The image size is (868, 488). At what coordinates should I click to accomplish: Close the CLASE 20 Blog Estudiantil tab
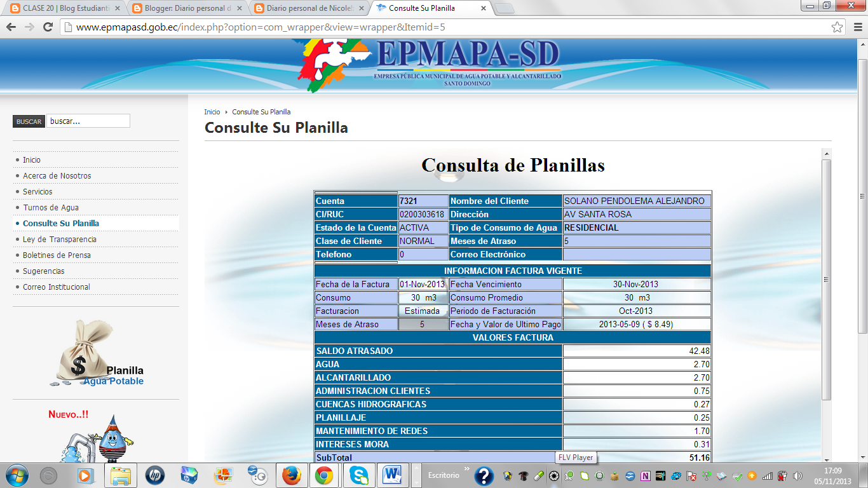pos(118,9)
